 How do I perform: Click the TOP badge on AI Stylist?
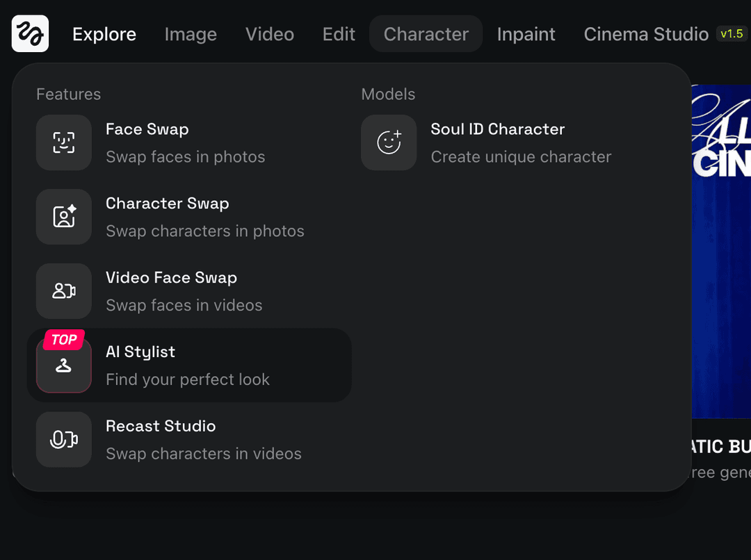tap(64, 339)
